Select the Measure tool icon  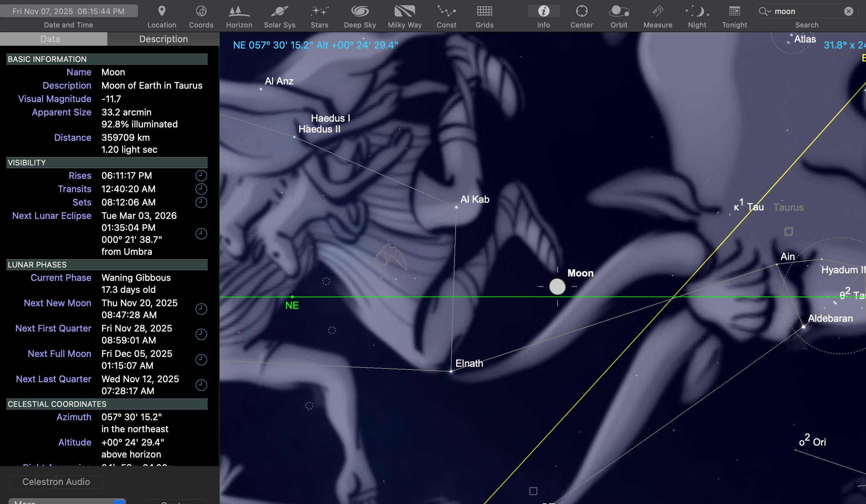[x=658, y=11]
